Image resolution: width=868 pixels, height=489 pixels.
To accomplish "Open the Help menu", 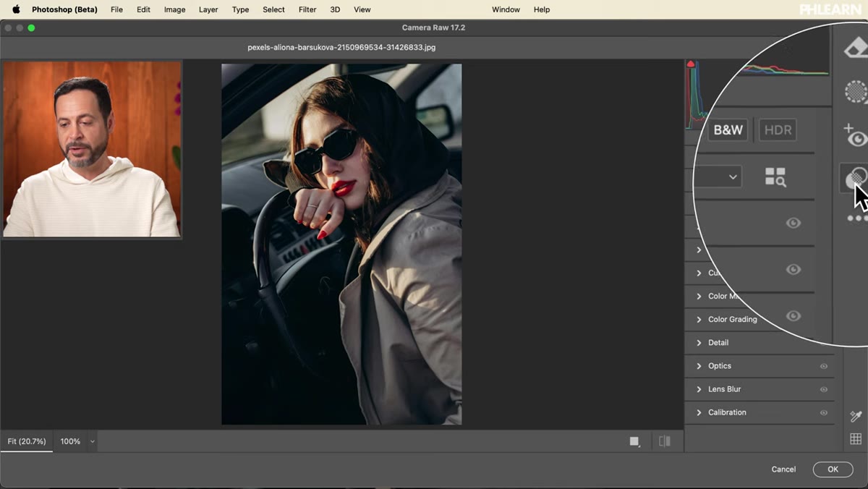I will pyautogui.click(x=542, y=9).
